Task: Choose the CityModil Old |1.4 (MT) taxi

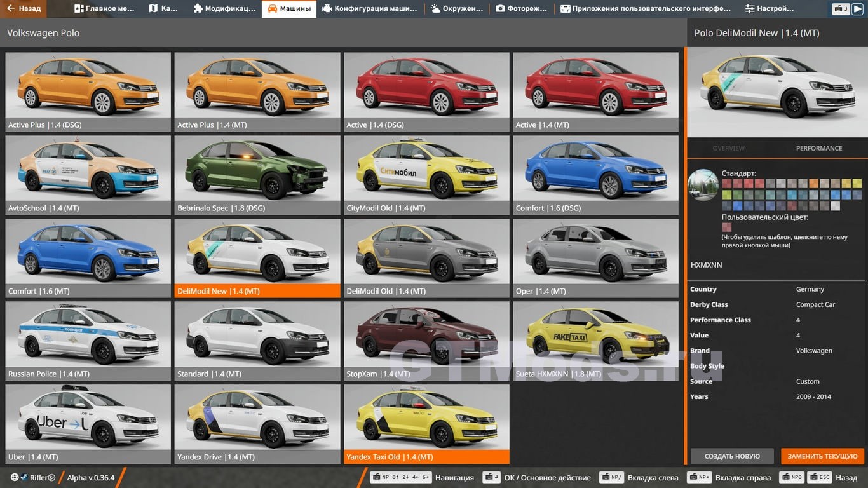Action: (426, 175)
